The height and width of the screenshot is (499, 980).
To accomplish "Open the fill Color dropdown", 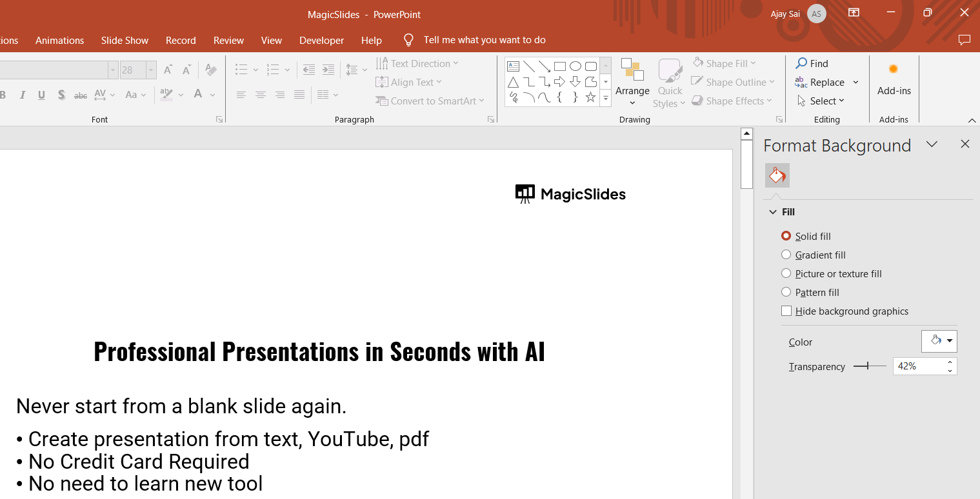I will 939,341.
